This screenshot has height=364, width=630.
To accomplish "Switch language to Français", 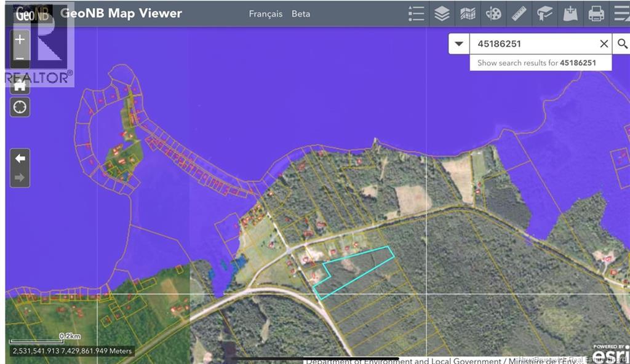I will tap(266, 14).
